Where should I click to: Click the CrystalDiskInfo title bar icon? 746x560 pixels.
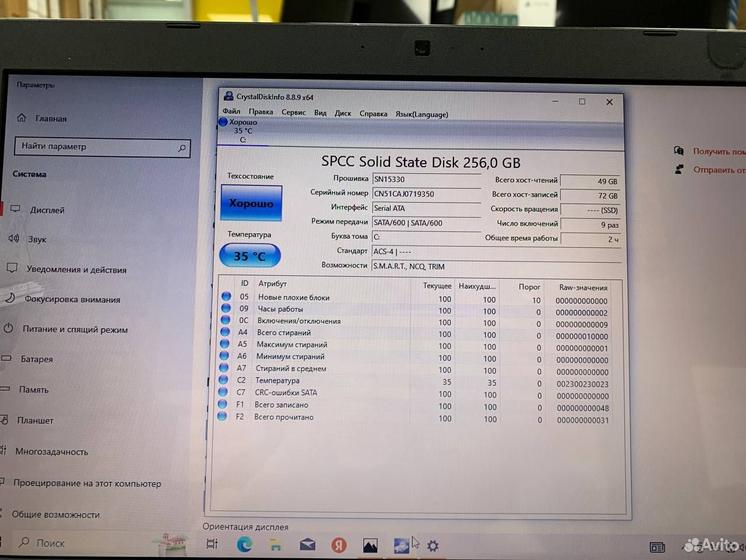[x=228, y=96]
